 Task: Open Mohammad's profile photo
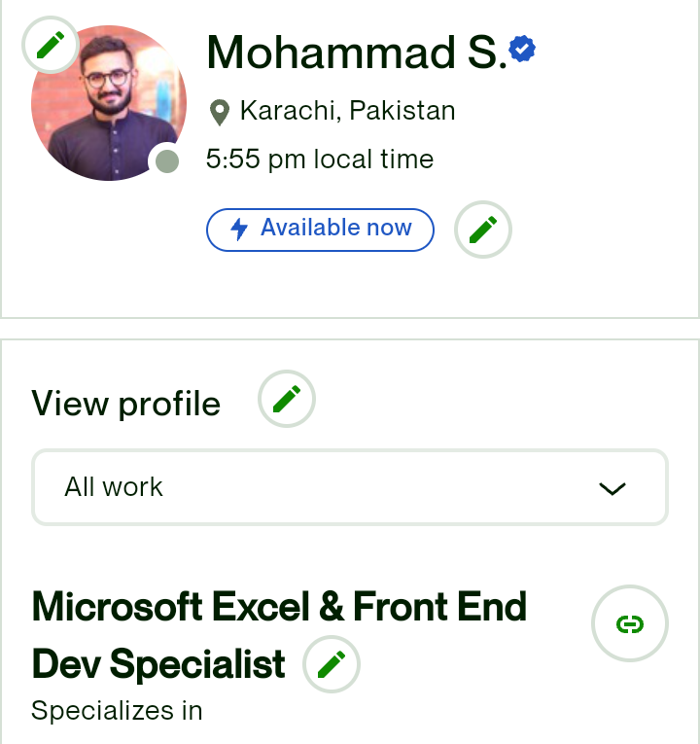(x=109, y=103)
